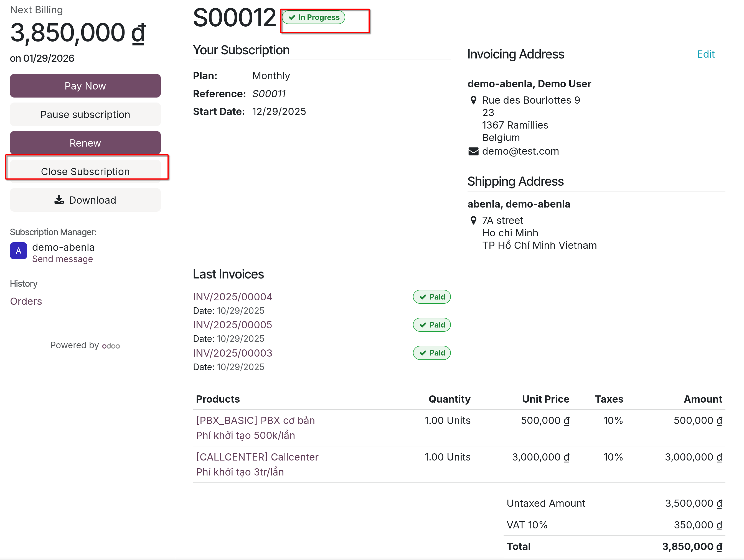
Task: Click Paid badge for INV/2025/00003
Action: 432,353
